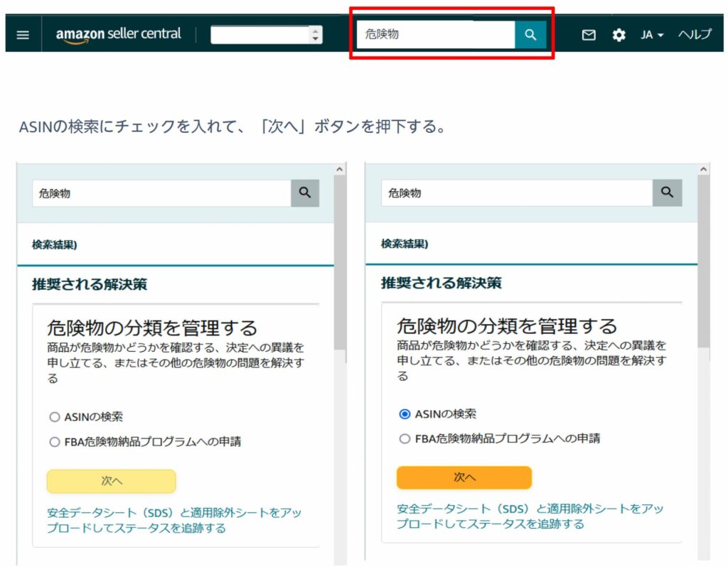Open the SDS upload link in right panel
This screenshot has width=728, height=567.
click(x=530, y=517)
